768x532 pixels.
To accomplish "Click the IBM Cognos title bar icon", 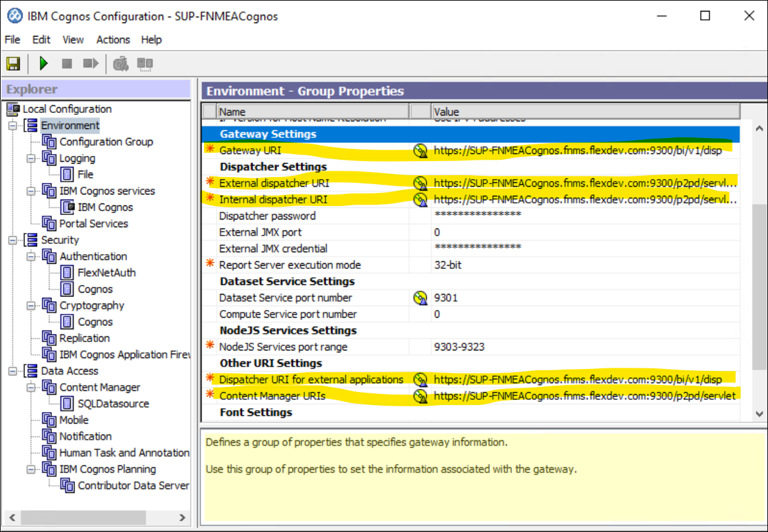I will coord(15,16).
